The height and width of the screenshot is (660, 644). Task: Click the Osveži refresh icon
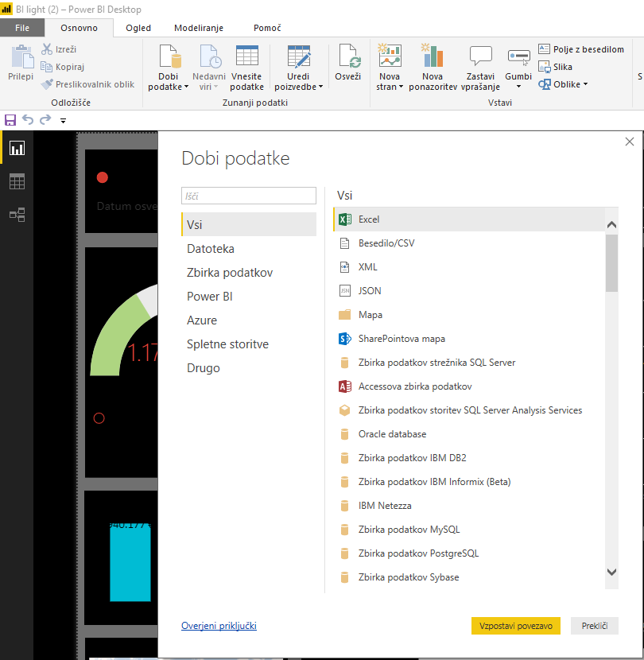point(350,56)
